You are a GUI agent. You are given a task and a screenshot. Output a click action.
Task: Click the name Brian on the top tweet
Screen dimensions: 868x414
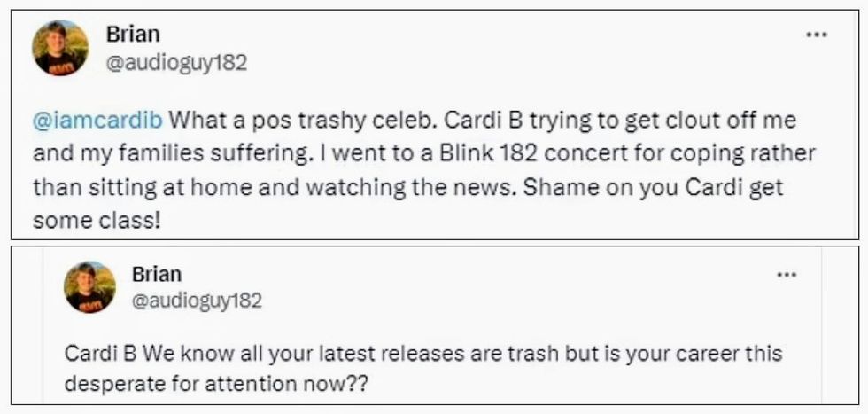[x=131, y=35]
